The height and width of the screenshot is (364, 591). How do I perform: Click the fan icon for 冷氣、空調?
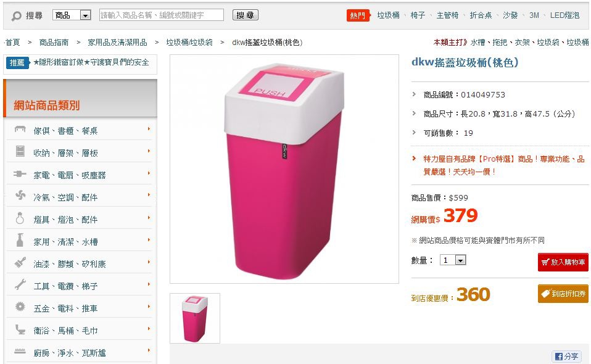(x=20, y=196)
